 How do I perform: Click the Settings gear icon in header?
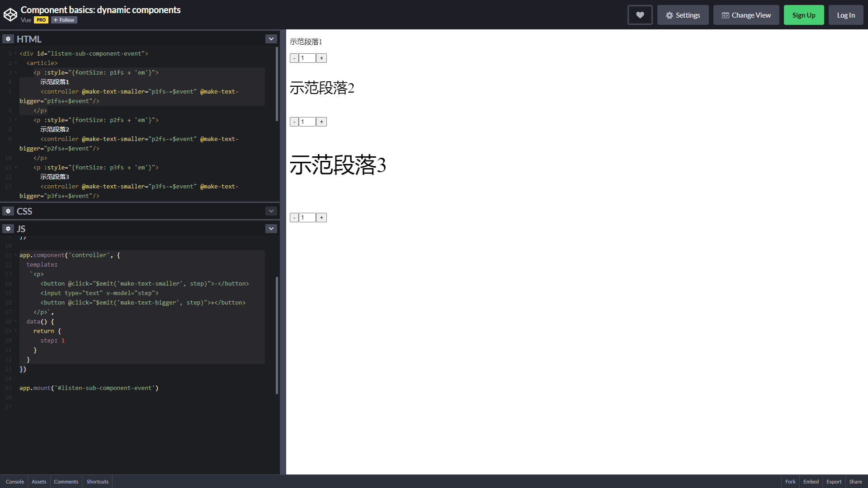point(670,15)
